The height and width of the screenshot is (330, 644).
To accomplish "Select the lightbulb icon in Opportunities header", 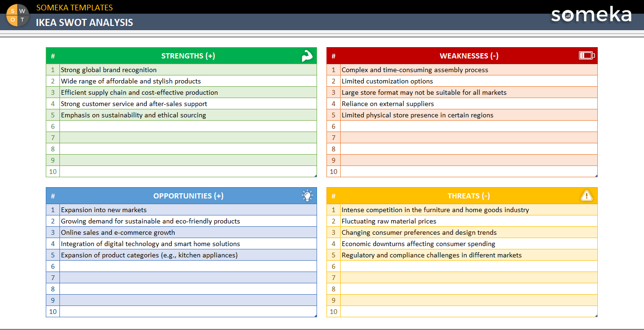I will (x=307, y=196).
